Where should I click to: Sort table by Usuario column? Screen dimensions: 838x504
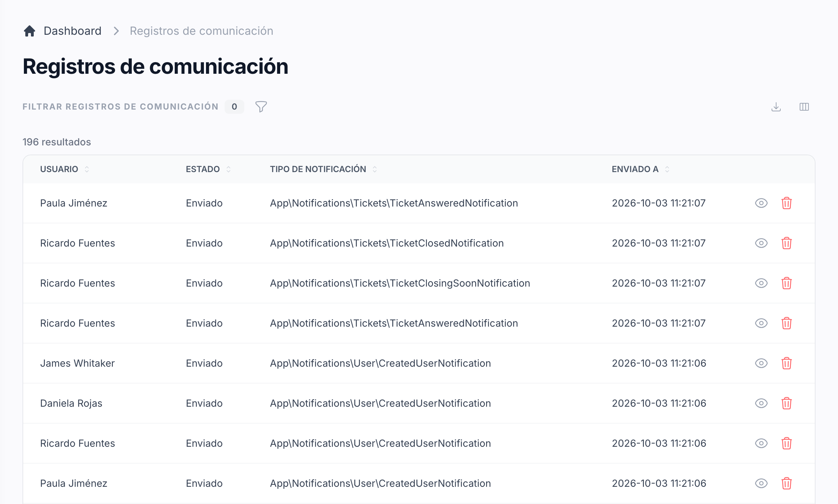[x=65, y=169]
